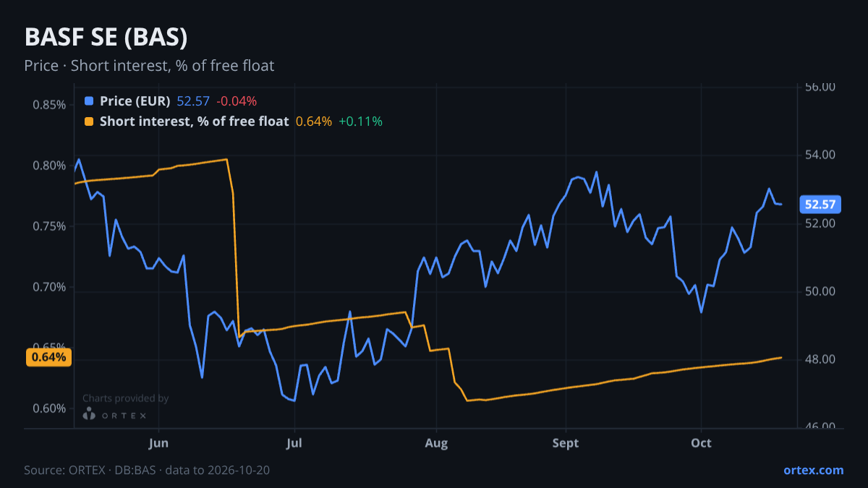This screenshot has height=488, width=868.
Task: Click the 56.00 right axis label
Action: 820,87
